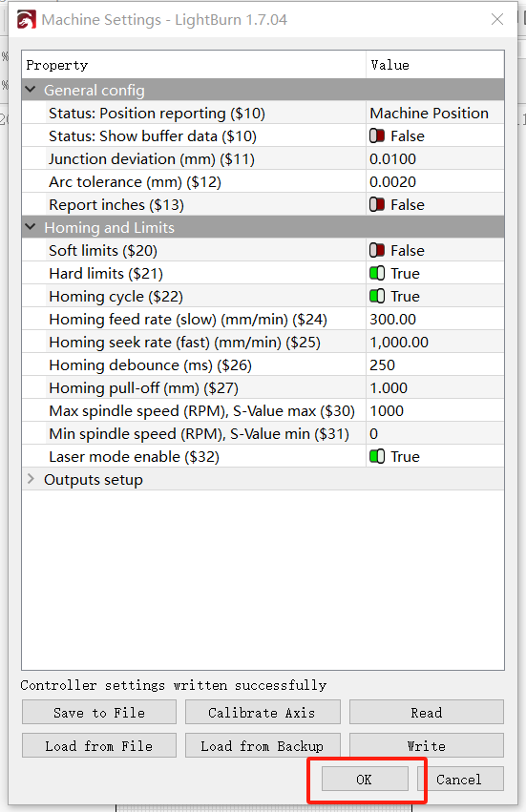This screenshot has width=526, height=812.
Task: Turn off Laser mode enable ($32)
Action: point(377,457)
